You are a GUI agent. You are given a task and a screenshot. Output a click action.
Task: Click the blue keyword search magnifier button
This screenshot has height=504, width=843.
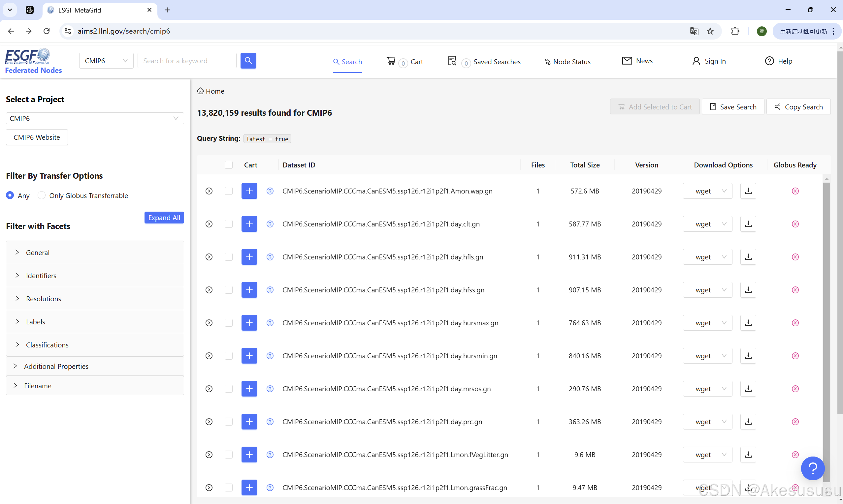248,61
